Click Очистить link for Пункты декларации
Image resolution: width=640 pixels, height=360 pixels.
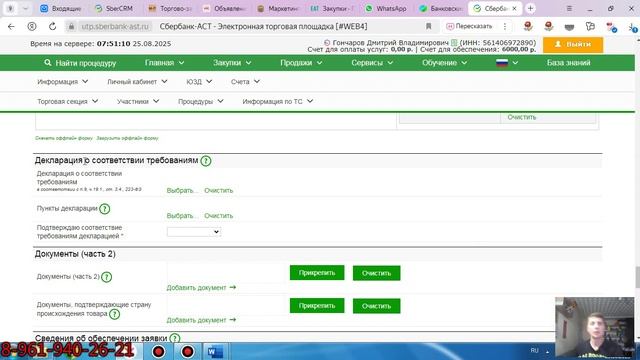218,216
